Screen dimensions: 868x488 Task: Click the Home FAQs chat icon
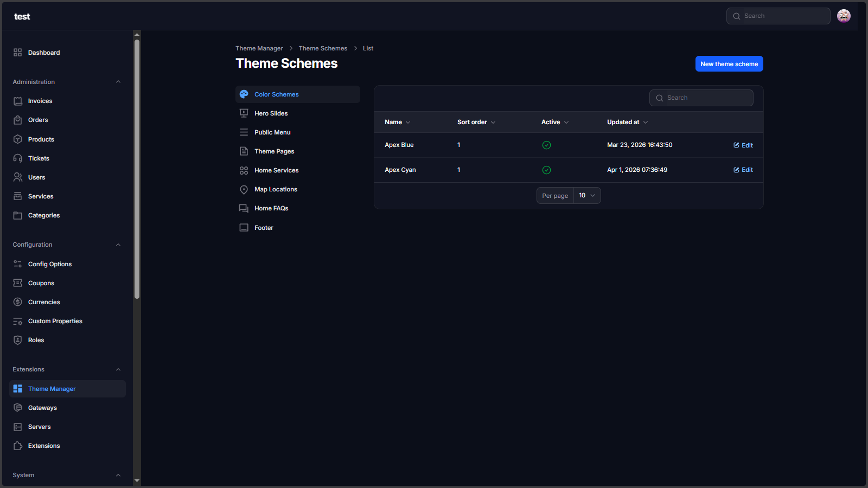[244, 208]
